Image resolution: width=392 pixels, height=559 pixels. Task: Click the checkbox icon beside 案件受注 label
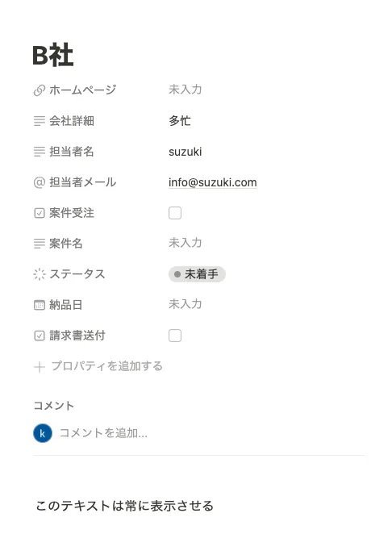[40, 213]
